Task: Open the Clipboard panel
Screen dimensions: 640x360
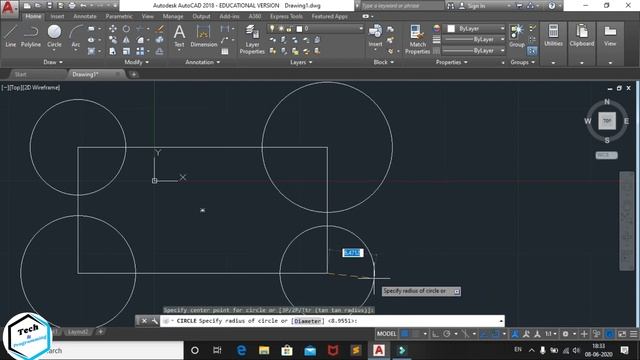Action: [x=582, y=36]
